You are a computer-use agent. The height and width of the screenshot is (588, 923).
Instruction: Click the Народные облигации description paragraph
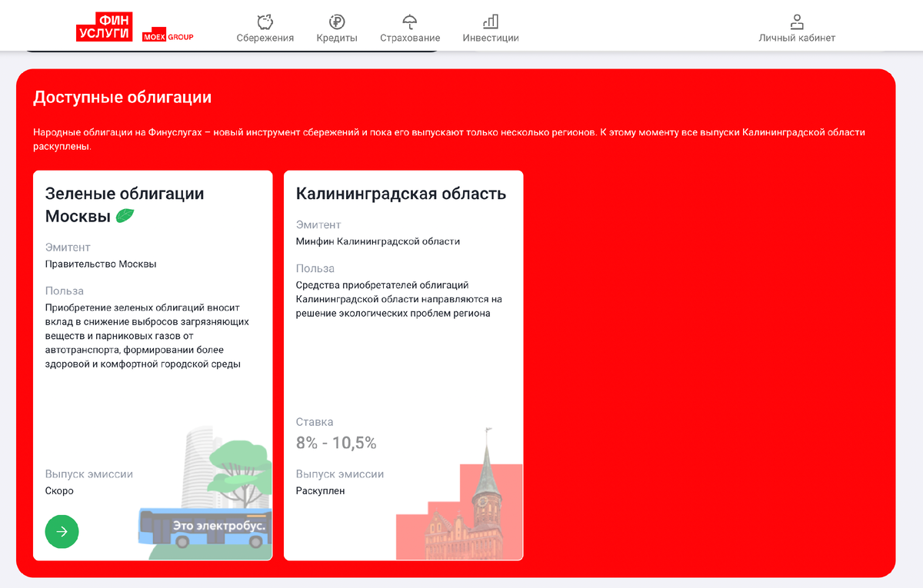(449, 139)
